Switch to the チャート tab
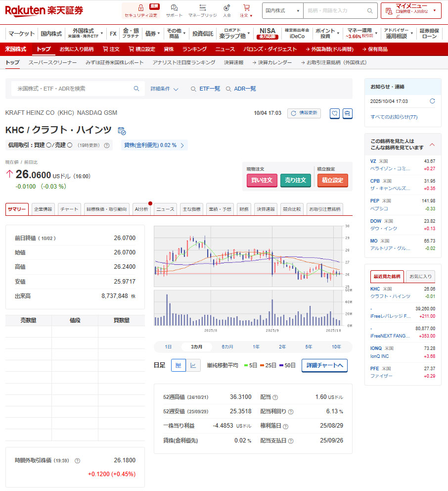This screenshot has width=448, height=491. click(69, 209)
